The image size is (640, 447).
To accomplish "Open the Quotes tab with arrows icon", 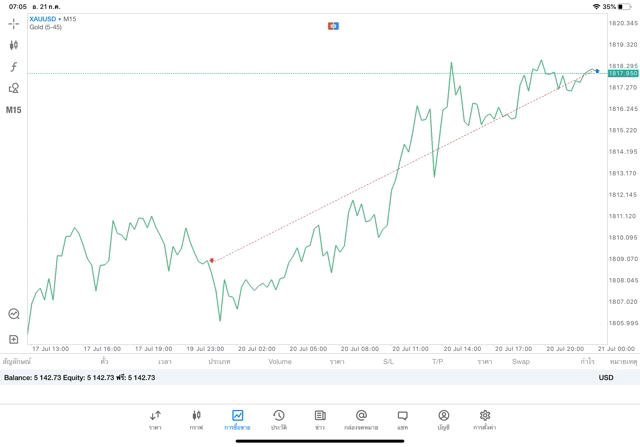I will 155,419.
